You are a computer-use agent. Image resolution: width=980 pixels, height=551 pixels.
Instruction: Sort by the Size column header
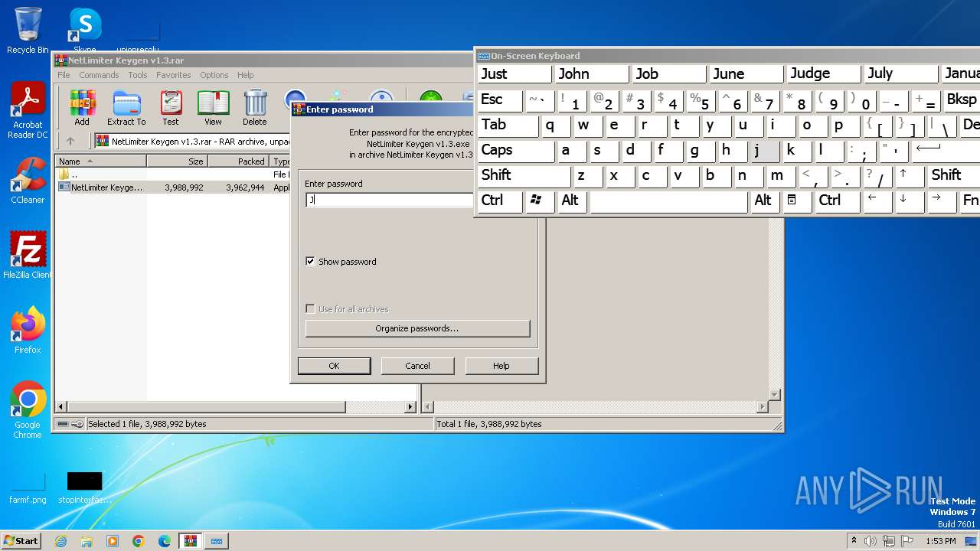177,161
